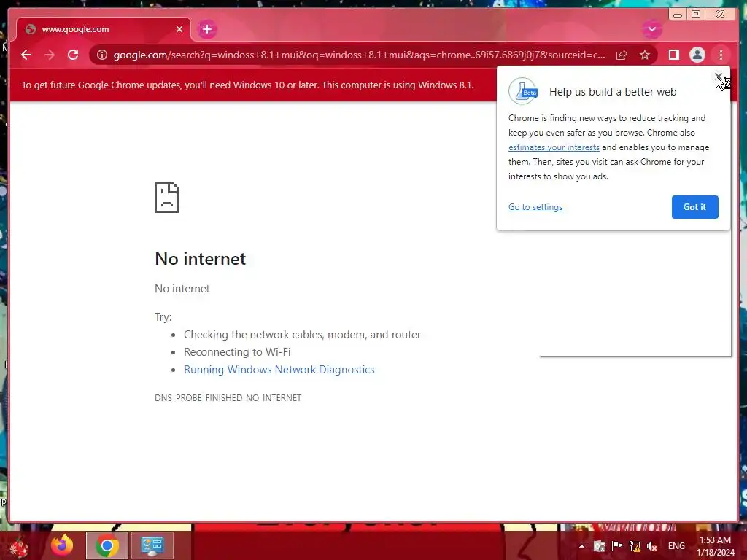Open network status tray icon
747x560 pixels.
(635, 546)
